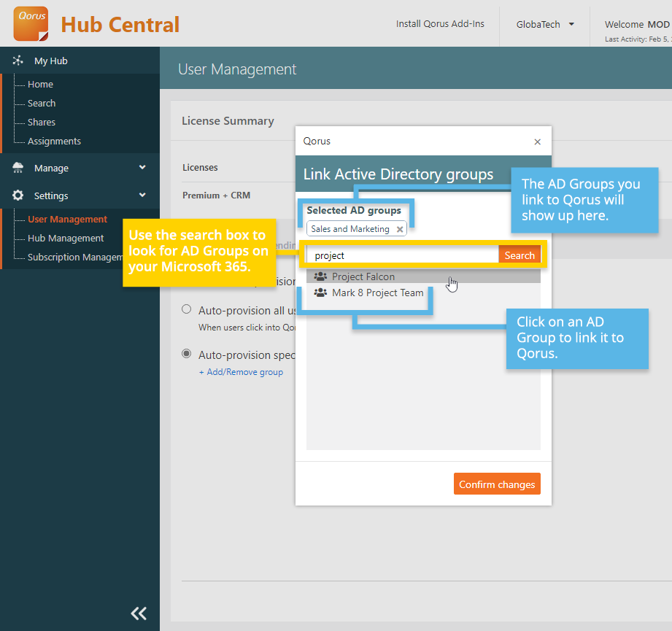Click into the AD group search box
Viewport: 672px width, 631px height.
(x=403, y=255)
